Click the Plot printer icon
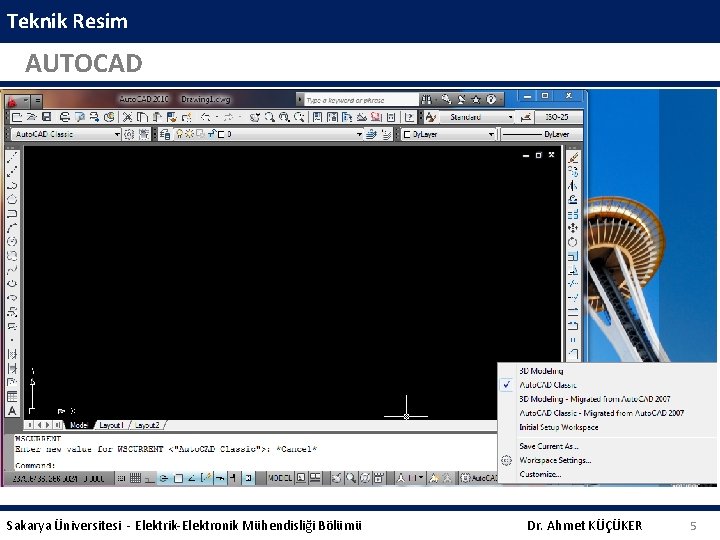 (65, 118)
